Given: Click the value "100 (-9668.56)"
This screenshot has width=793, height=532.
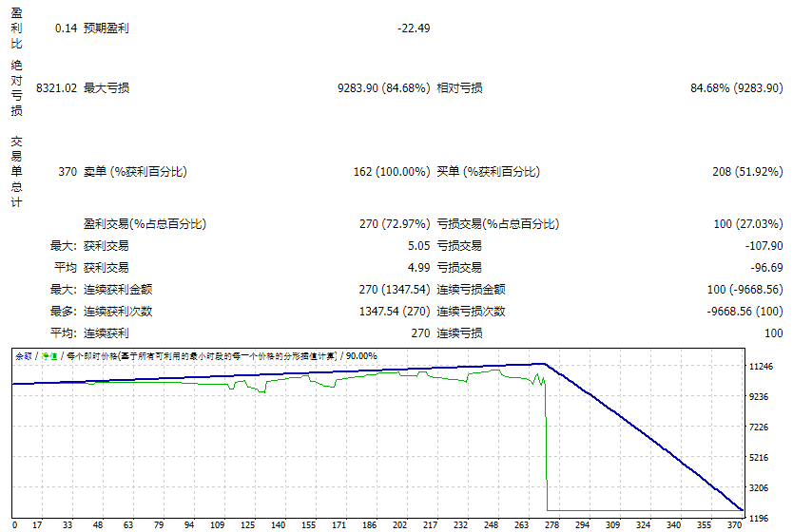Looking at the screenshot, I should (x=745, y=290).
